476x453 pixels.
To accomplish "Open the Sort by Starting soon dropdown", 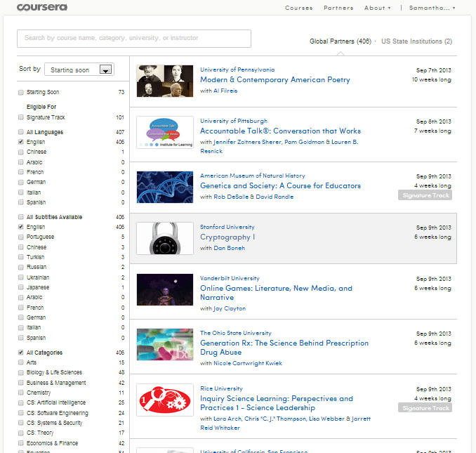I will coord(79,70).
